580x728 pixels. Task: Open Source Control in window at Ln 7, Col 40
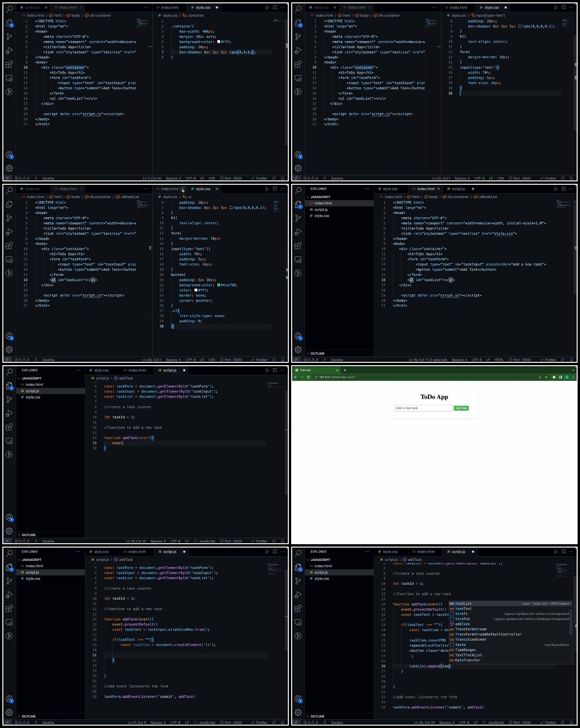point(9,36)
